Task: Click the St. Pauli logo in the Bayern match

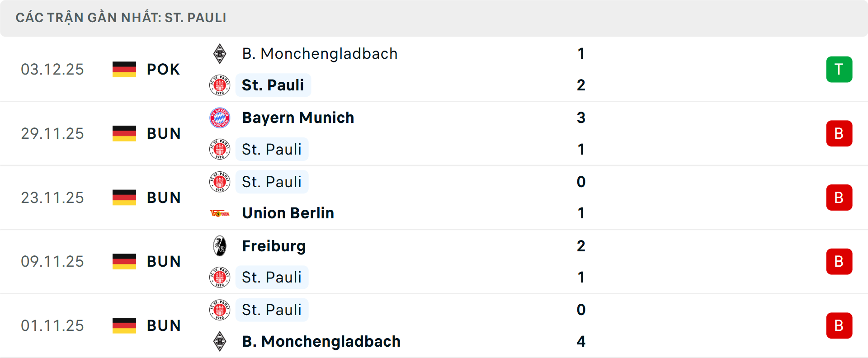Action: [x=220, y=149]
